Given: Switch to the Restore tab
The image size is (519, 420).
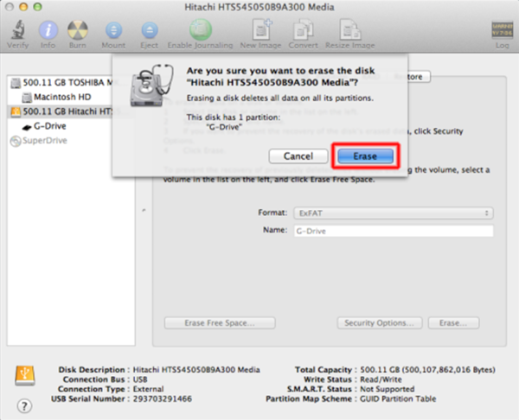Looking at the screenshot, I should coord(409,76).
